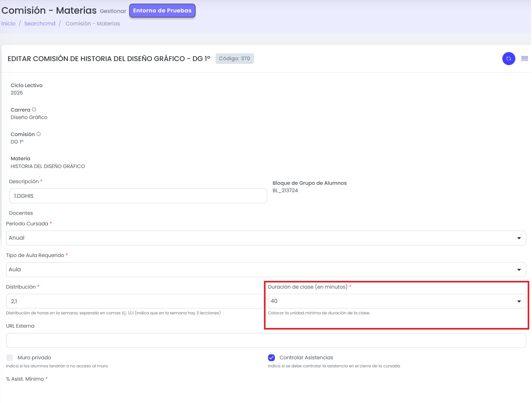Click the Entorno de Pruebas button
The image size is (532, 403).
pos(162,11)
